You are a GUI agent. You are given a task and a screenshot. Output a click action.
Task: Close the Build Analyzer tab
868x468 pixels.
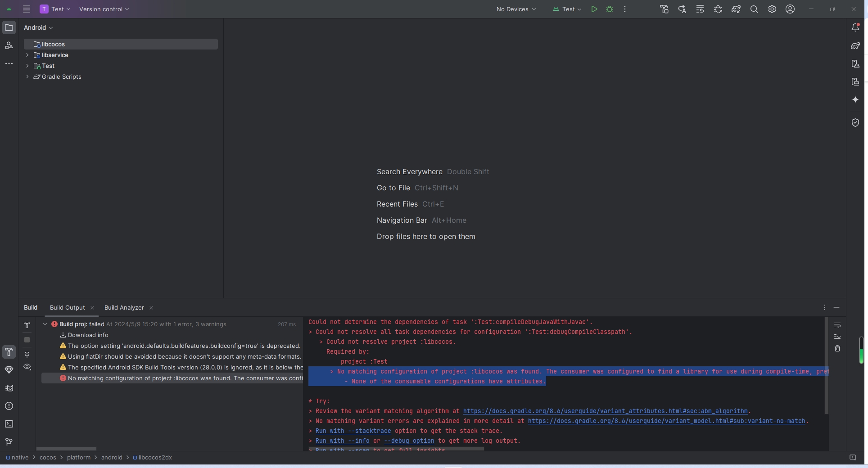151,308
